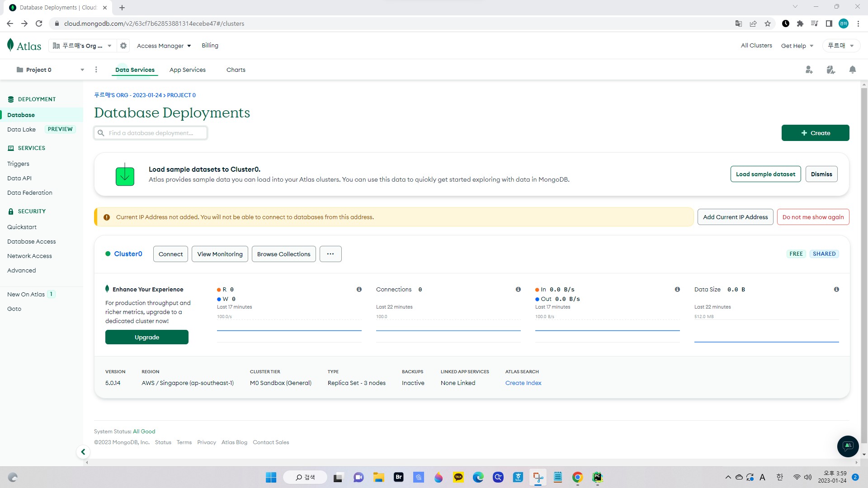Expand the Get Help menu

coord(797,46)
